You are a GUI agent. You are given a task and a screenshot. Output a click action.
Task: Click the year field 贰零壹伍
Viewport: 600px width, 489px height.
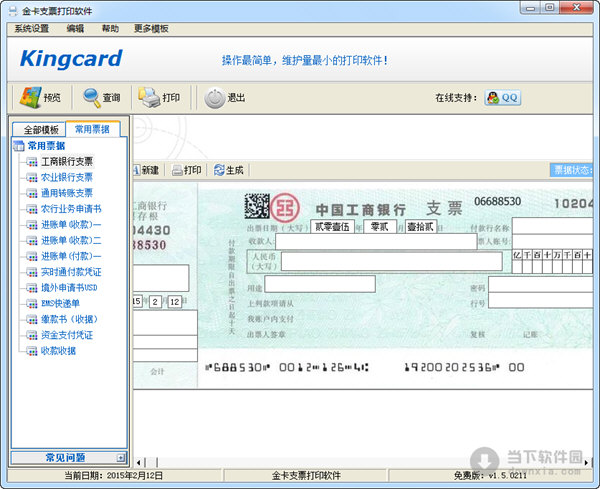pos(332,227)
